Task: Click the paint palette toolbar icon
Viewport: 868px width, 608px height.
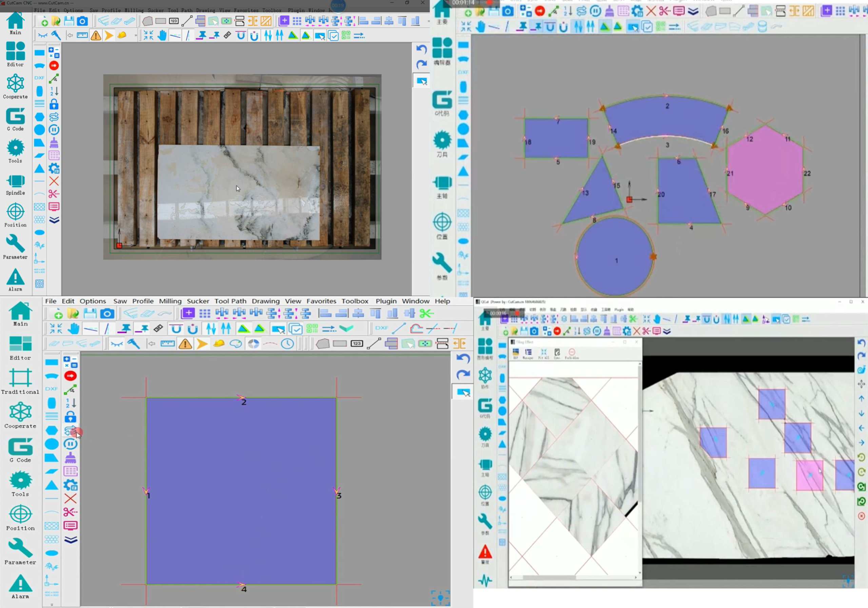Action: 236,344
